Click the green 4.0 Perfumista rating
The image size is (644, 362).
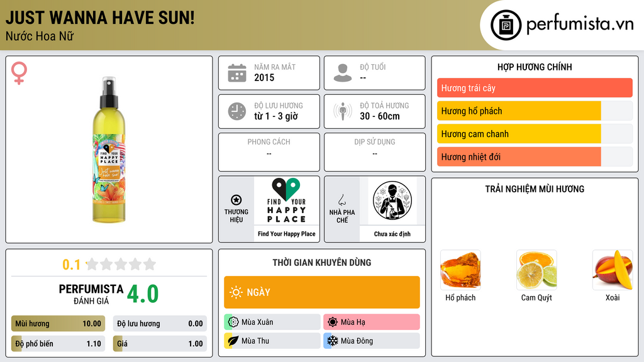[x=143, y=294]
